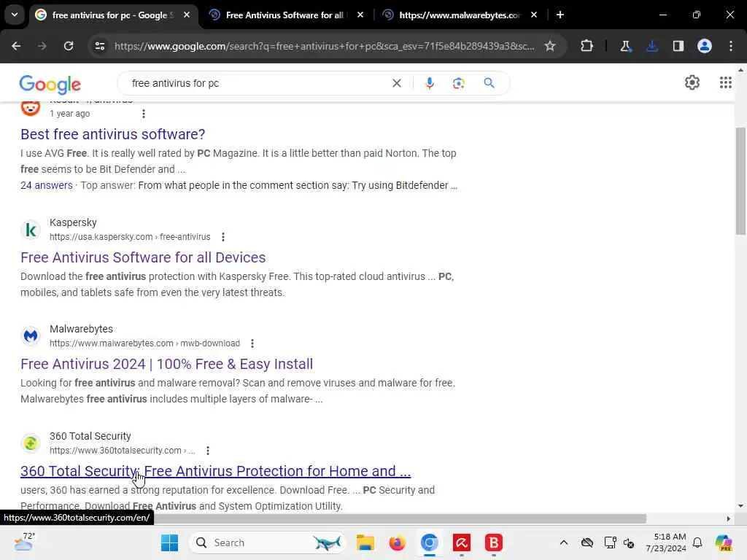Click the Windows taskbar Search box

pos(267,542)
